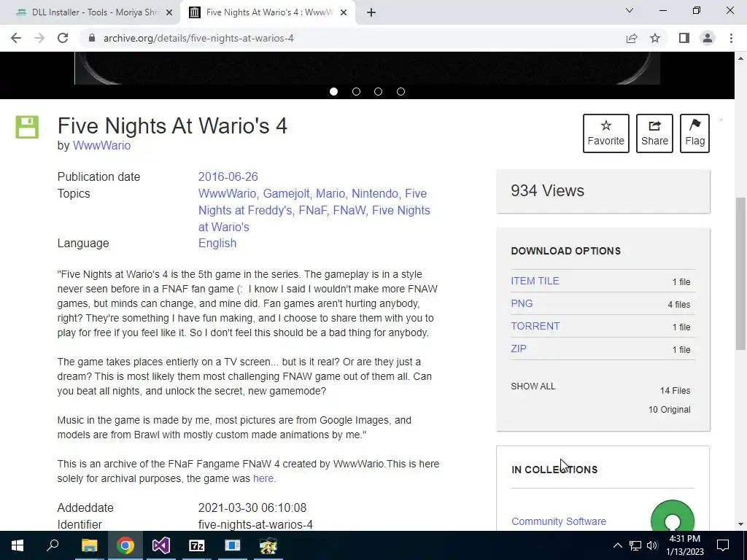Open the Mario topic link

tap(332, 193)
